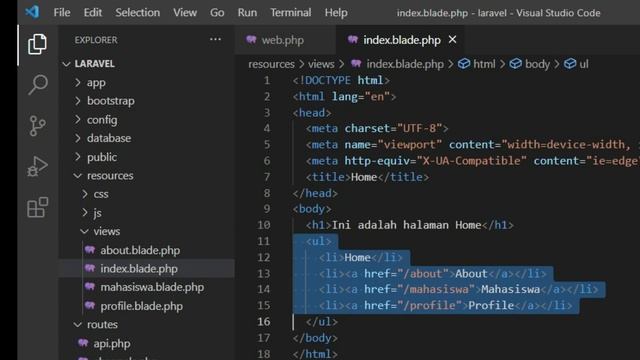The height and width of the screenshot is (360, 640).
Task: Click line number 16 in gutter
Action: [x=264, y=322]
